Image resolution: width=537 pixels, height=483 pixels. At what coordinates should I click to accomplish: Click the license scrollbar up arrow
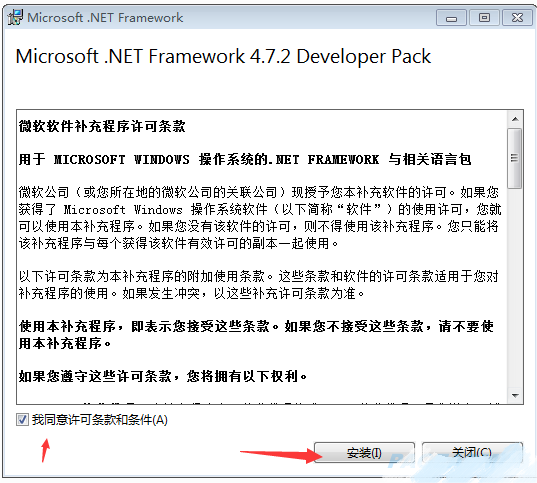[x=515, y=119]
